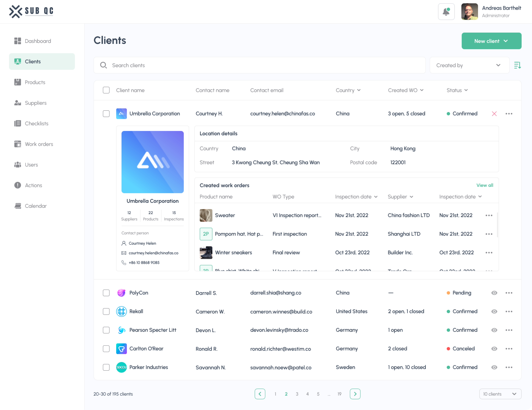Toggle the select-all clients checkbox
This screenshot has height=410, width=532.
[x=106, y=90]
